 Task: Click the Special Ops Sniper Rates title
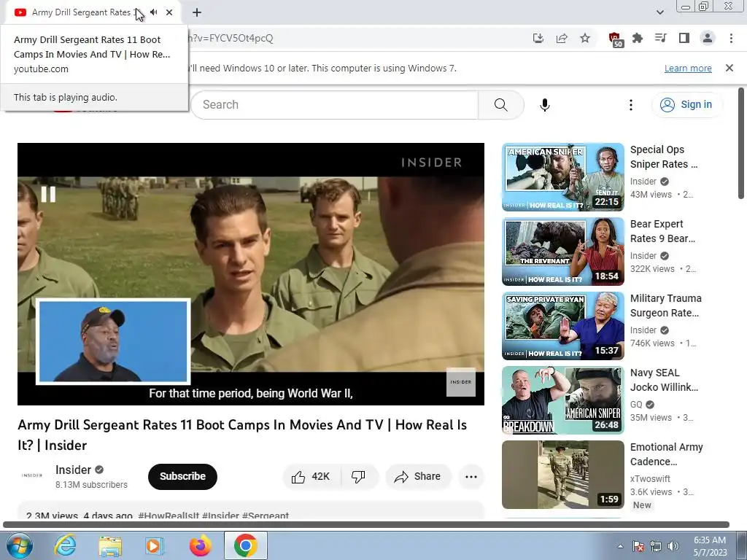(x=664, y=157)
